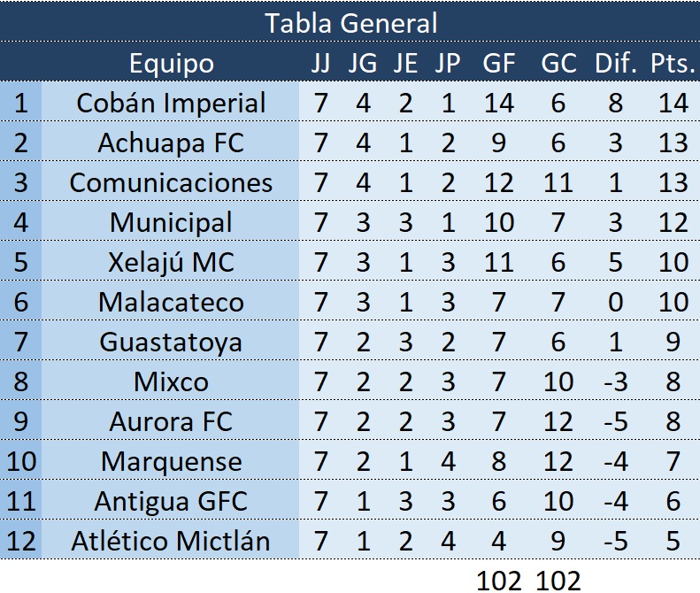Select the Antigua GFC team name
700x593 pixels.
[171, 501]
